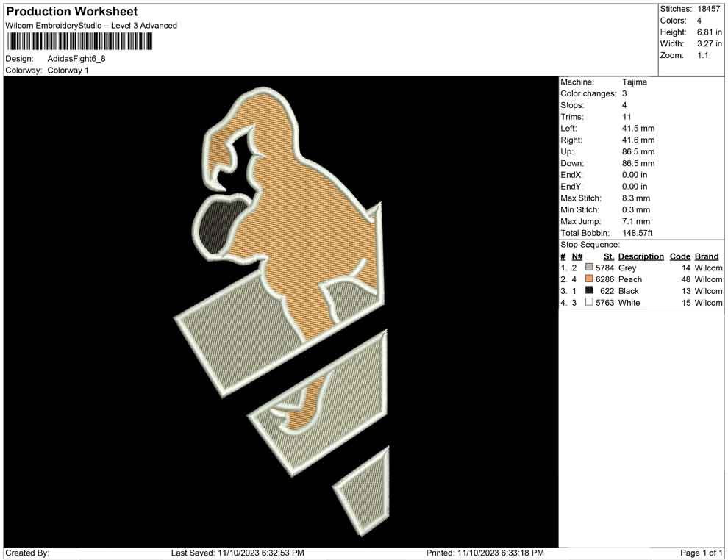Click the 'White' description in stop sequence
The height and width of the screenshot is (560, 728).
629,303
